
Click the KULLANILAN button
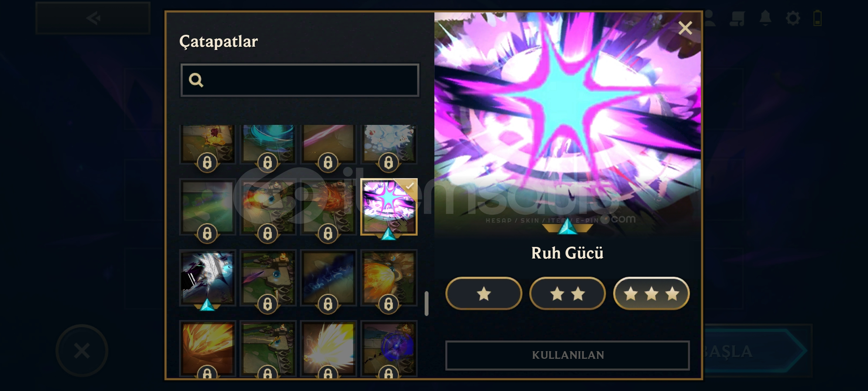point(567,355)
